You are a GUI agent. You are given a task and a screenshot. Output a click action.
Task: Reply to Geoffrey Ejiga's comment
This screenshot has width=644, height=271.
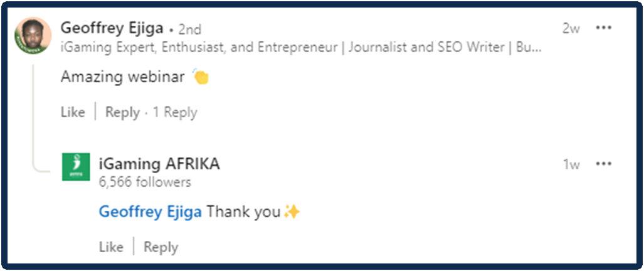[122, 112]
